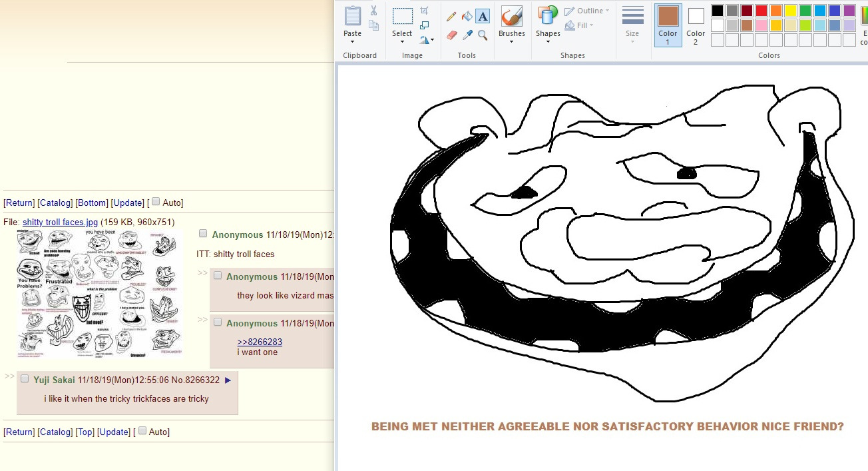The image size is (868, 471).
Task: Toggle the top Auto update checkbox
Action: [156, 202]
